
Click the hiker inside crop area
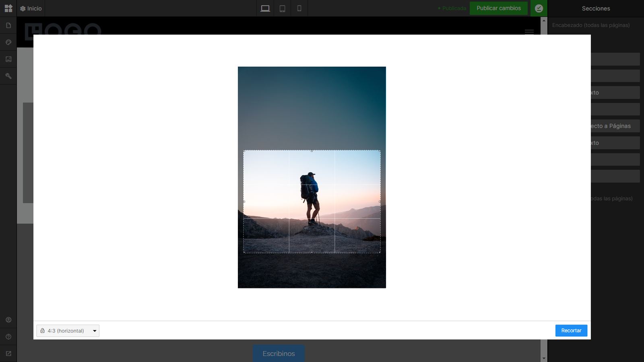(x=310, y=198)
